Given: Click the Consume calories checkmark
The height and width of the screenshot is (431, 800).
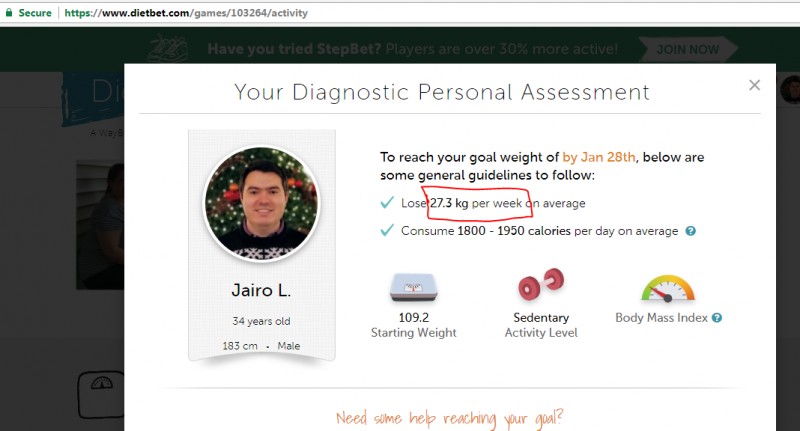Looking at the screenshot, I should pyautogui.click(x=387, y=231).
